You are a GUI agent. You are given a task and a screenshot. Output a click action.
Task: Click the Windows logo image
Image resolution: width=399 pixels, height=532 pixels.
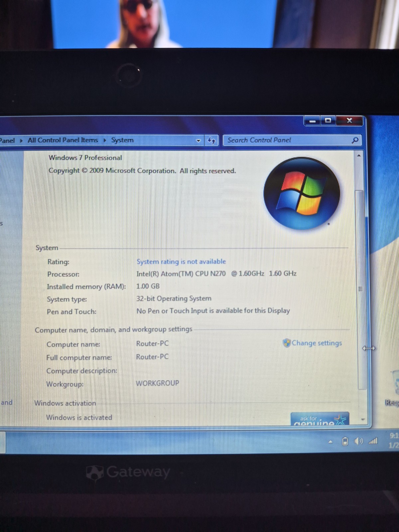tap(302, 194)
